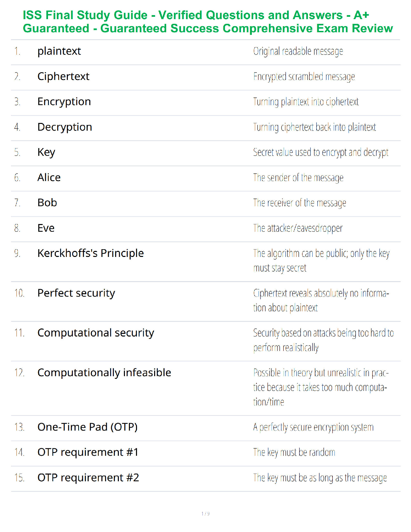Select "OTP requirement #1" term
This screenshot has width=411, height=532.
coord(88,452)
